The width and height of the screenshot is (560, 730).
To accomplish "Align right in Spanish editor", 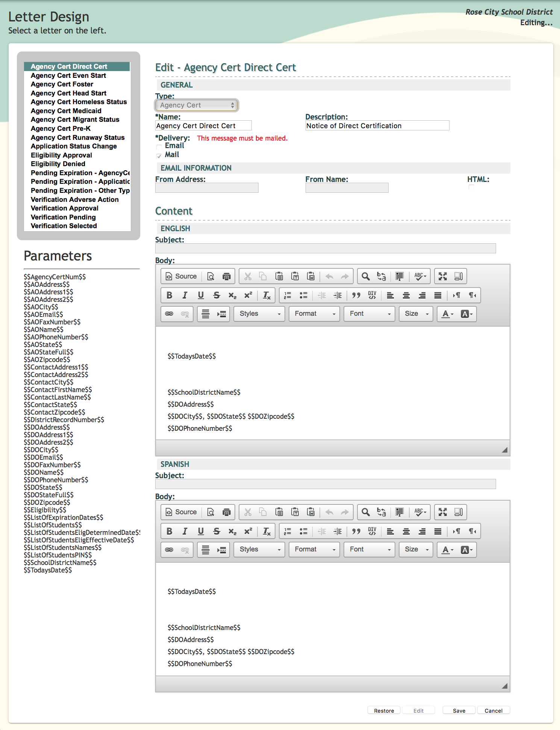I will pos(422,531).
